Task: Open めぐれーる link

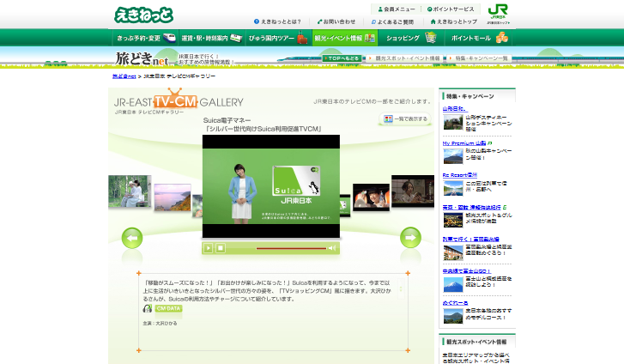Action: 455,303
